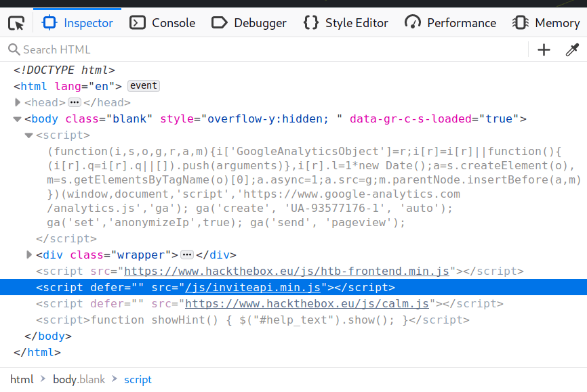This screenshot has width=587, height=392.
Task: Collapse the Google Analytics script node
Action: point(28,135)
